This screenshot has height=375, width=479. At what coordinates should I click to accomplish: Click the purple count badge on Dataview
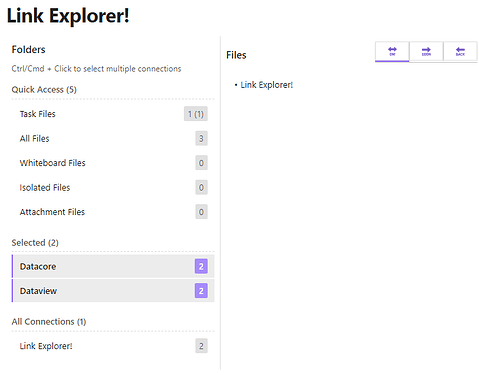[201, 291]
